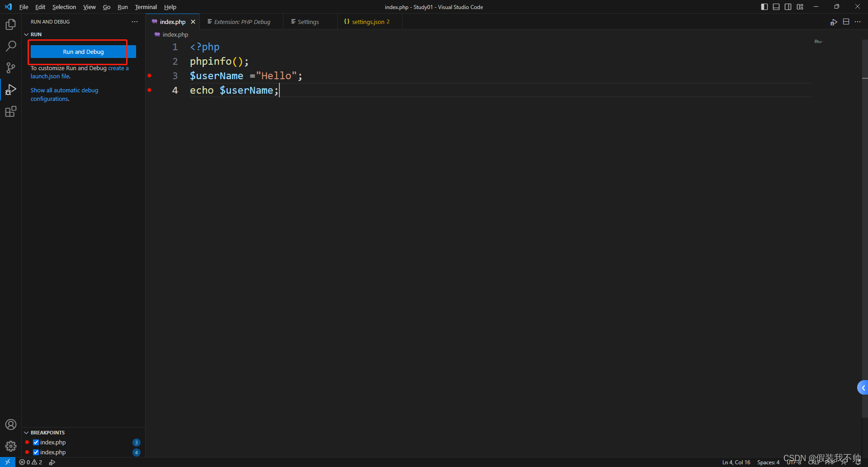This screenshot has height=467, width=868.
Task: Open the Extensions view
Action: tap(11, 111)
